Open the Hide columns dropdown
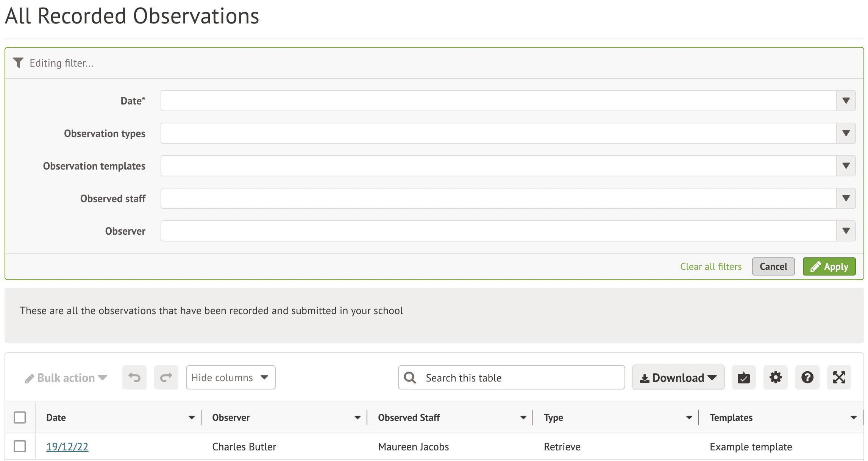The height and width of the screenshot is (461, 868). [230, 377]
